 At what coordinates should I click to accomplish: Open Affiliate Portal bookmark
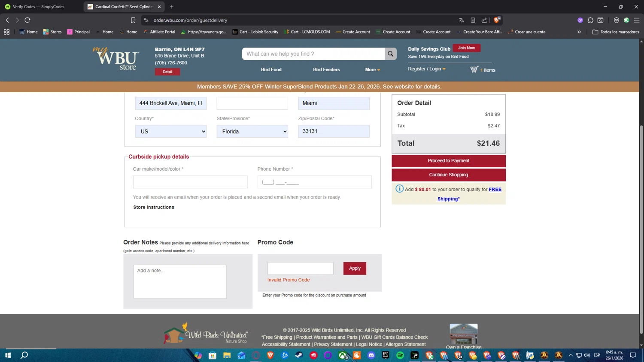click(159, 32)
